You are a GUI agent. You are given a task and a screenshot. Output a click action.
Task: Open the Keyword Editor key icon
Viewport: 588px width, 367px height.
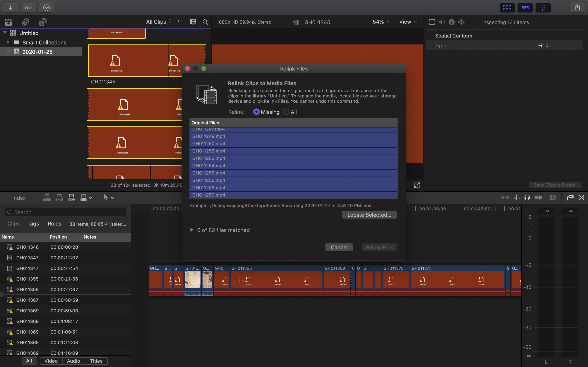(28, 8)
